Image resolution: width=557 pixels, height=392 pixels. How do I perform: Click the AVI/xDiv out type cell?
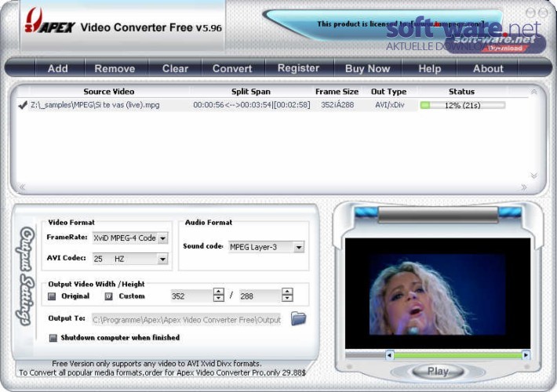[390, 105]
